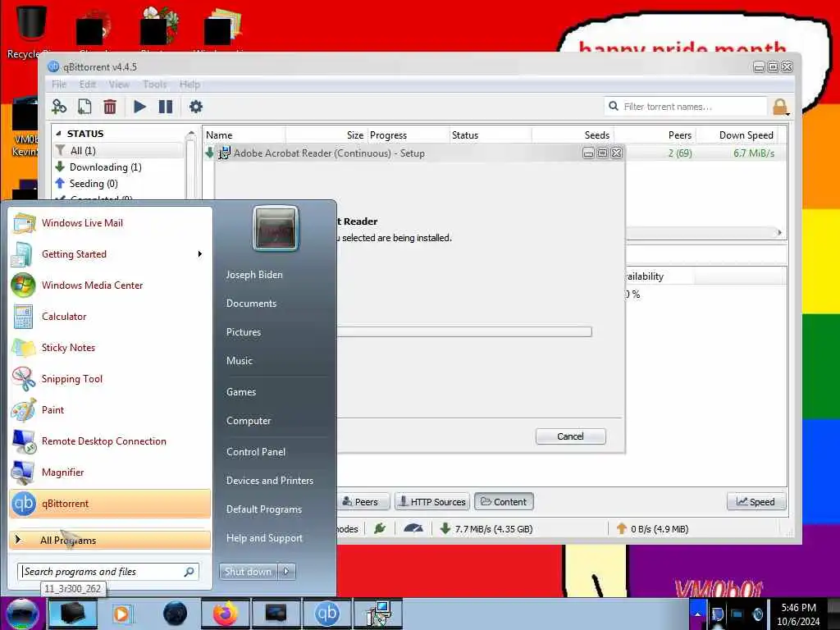Image resolution: width=840 pixels, height=630 pixels.
Task: Click the Shut down button
Action: (x=248, y=572)
